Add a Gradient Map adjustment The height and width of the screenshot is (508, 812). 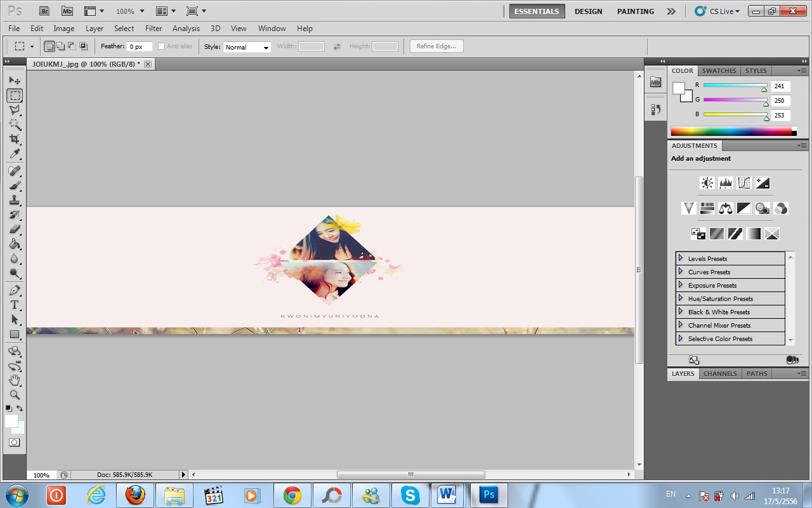point(753,234)
